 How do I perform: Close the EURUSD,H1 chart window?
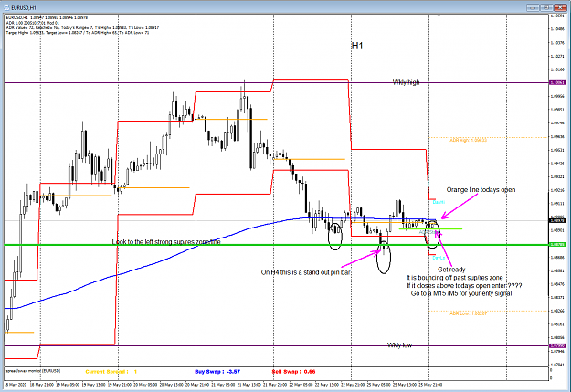pyautogui.click(x=560, y=7)
